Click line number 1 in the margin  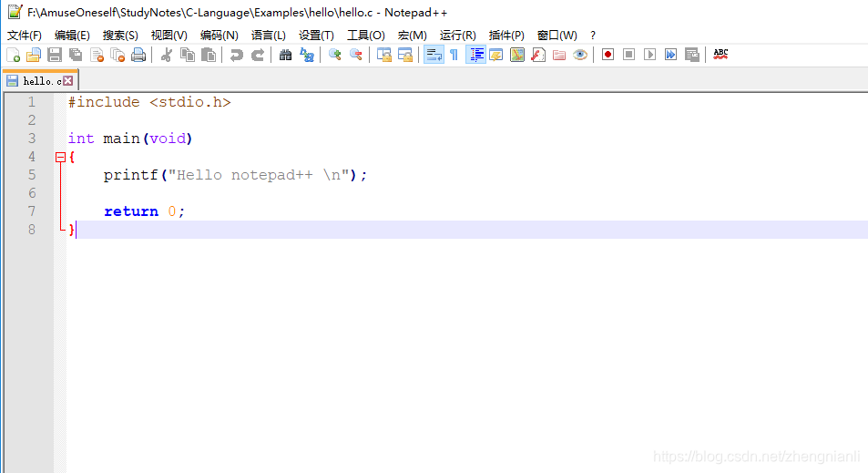32,102
